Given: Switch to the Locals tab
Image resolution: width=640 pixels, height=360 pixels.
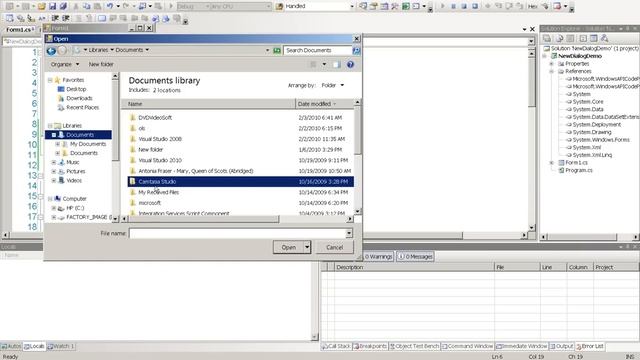Looking at the screenshot, I should pos(34,347).
